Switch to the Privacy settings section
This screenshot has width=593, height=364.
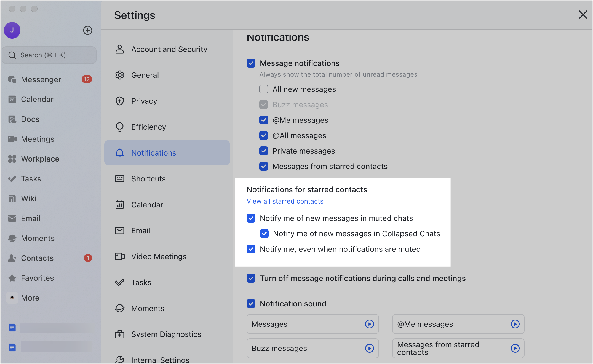tap(144, 101)
